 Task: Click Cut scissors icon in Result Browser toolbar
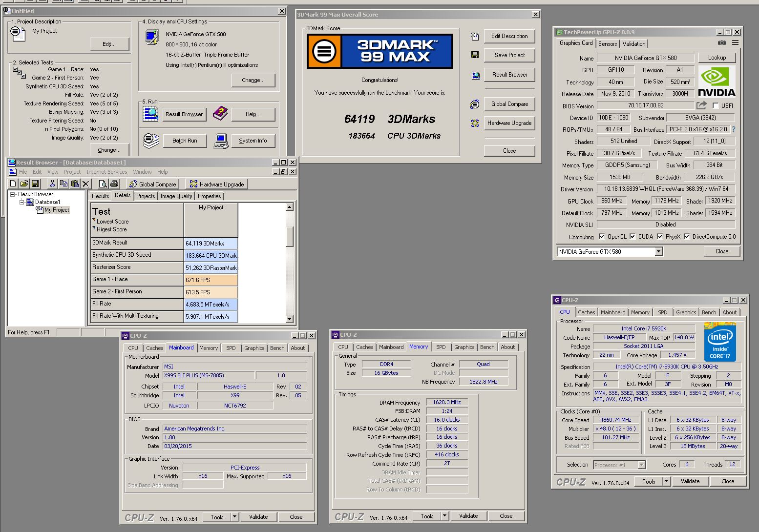[x=52, y=184]
